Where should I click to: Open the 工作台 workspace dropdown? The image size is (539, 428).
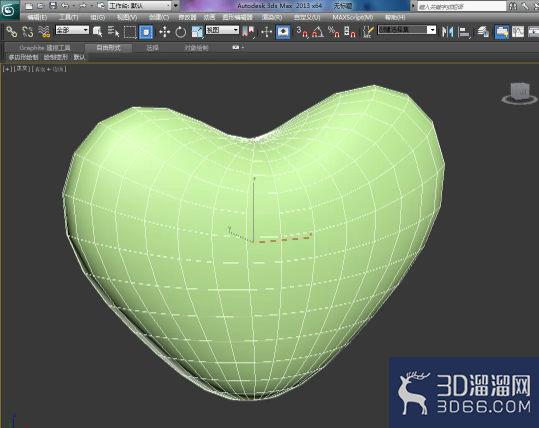[140, 6]
